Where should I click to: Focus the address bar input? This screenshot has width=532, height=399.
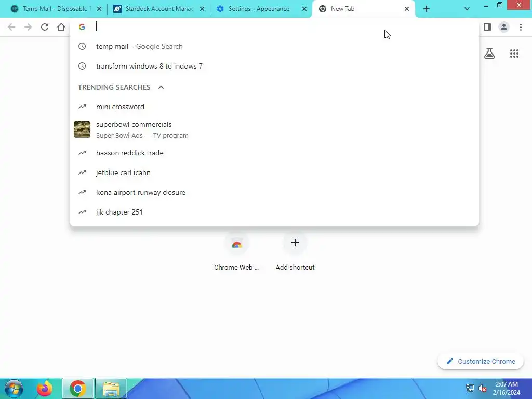pyautogui.click(x=285, y=27)
